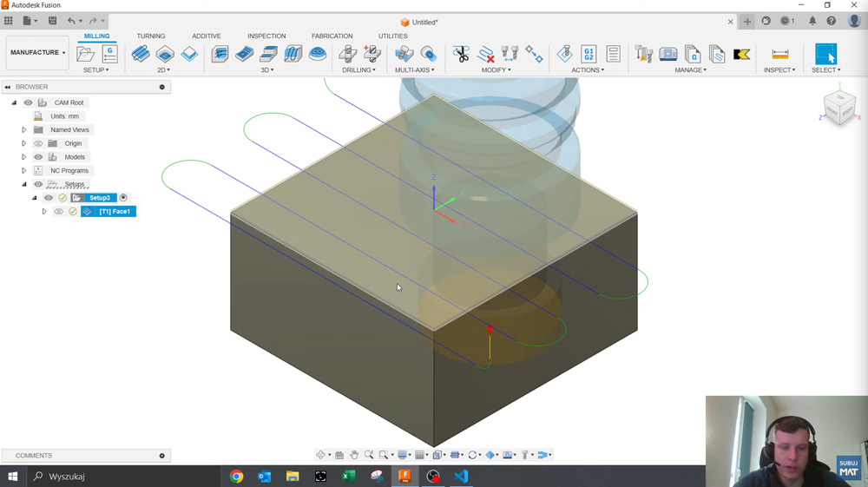Screen dimensions: 868x487
Task: Select the 3D Parallel tool
Action: tap(268, 54)
